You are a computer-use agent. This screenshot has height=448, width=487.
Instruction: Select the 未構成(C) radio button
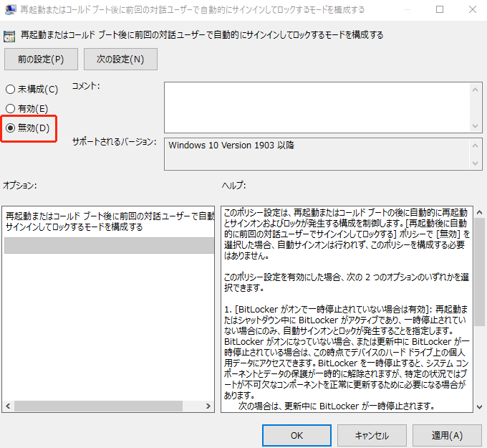pyautogui.click(x=10, y=90)
